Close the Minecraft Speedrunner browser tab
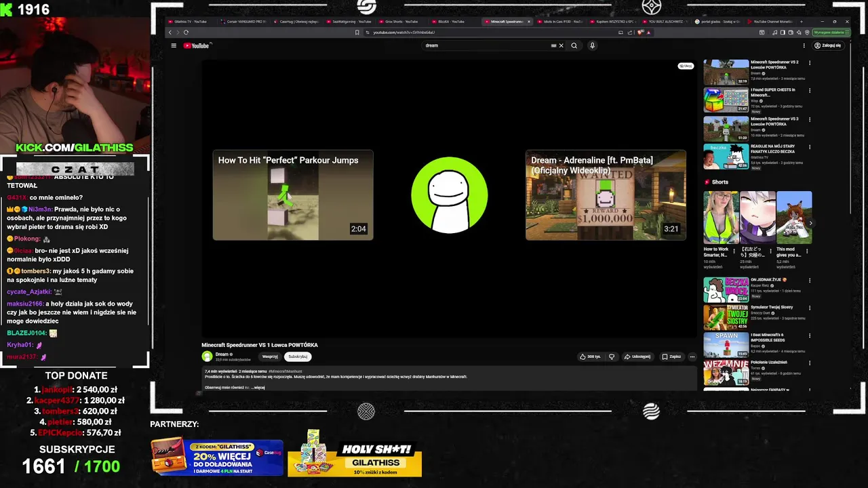Viewport: 868px width, 488px height. point(529,22)
